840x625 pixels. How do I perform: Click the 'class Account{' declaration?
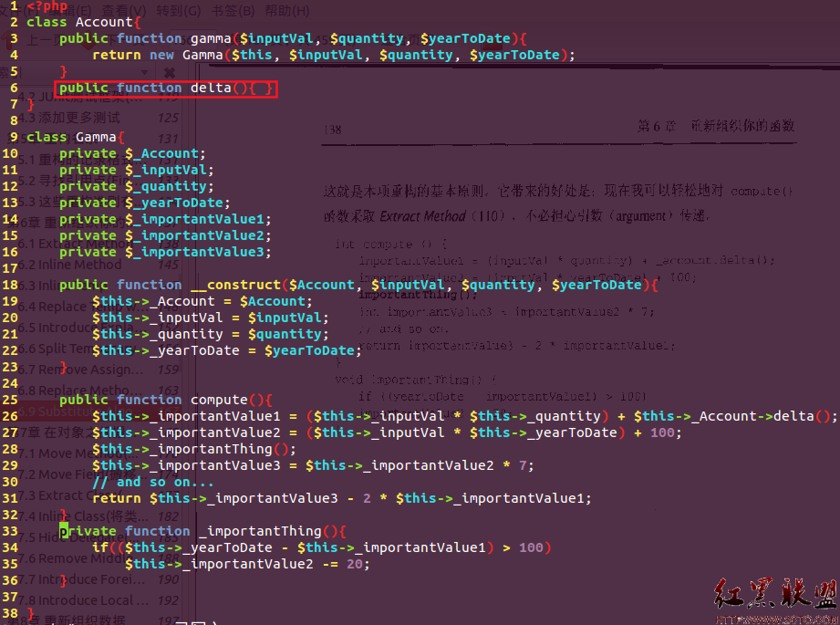point(84,22)
